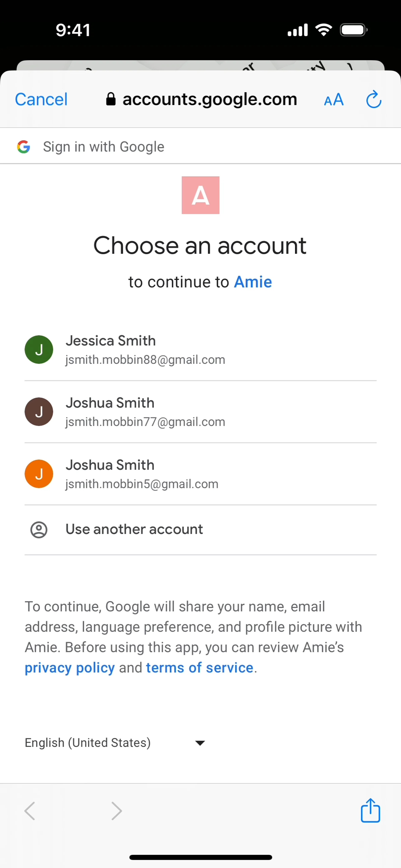Choose Joshua Smith jsmith.mobbin77@gmail.com account
The image size is (401, 868).
tap(145, 412)
